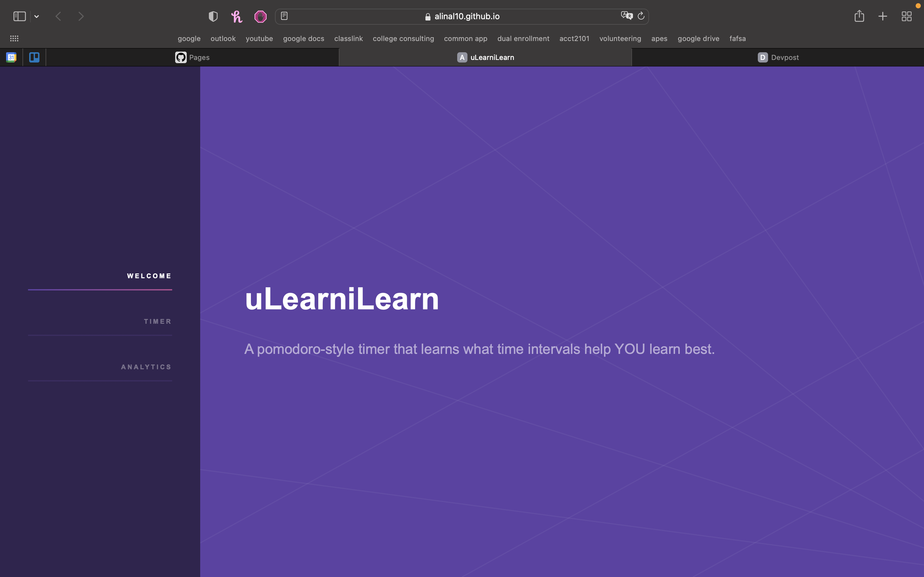Go to the Analytics section
The width and height of the screenshot is (924, 577).
pos(146,367)
